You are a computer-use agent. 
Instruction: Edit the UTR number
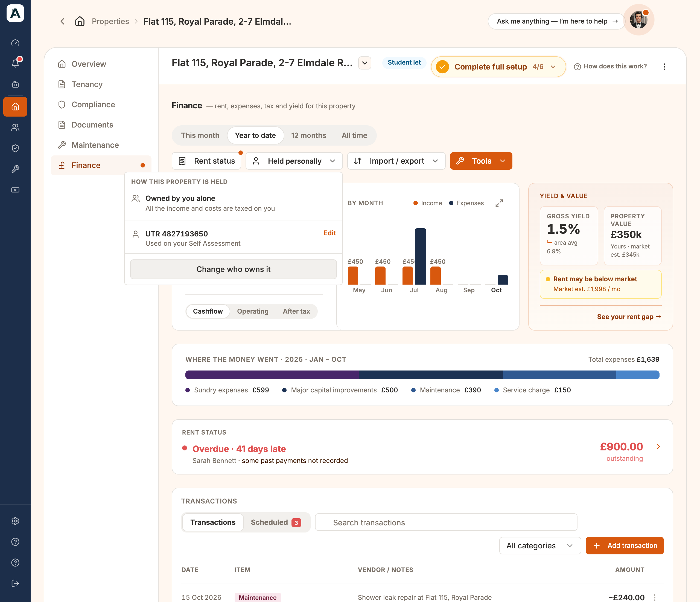click(329, 233)
